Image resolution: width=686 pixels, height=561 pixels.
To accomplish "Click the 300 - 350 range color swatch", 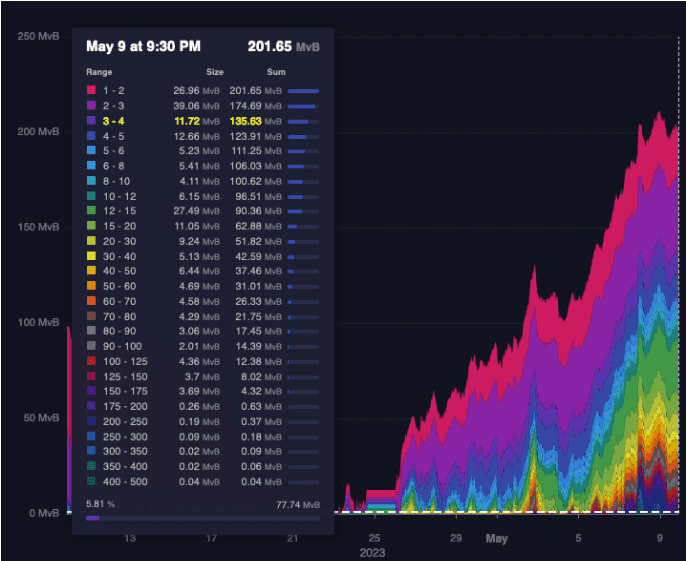I will coord(91,451).
